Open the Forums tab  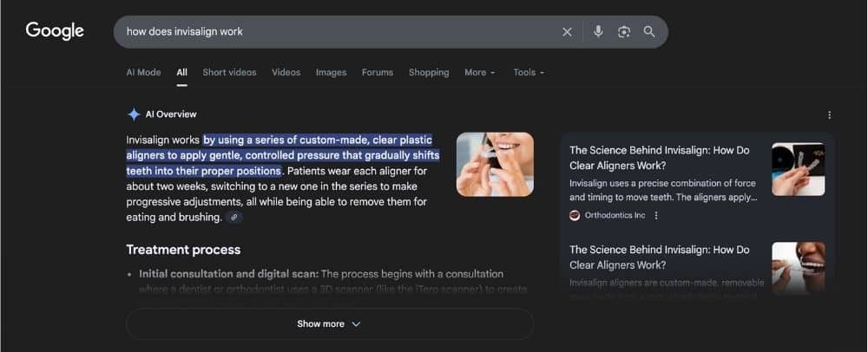tap(378, 72)
